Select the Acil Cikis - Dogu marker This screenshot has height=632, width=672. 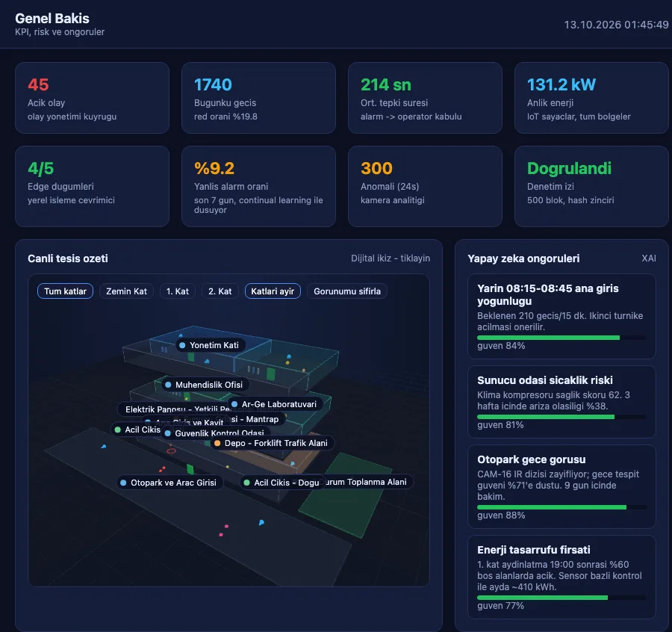tap(283, 483)
